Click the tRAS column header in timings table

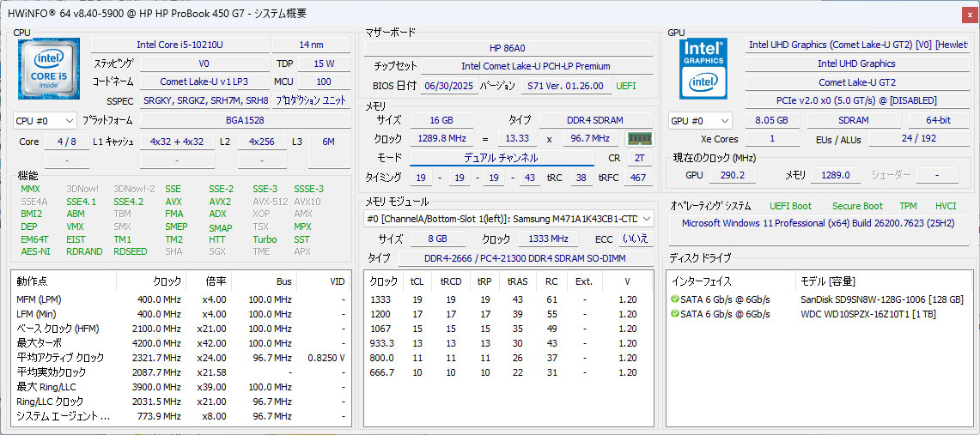517,281
